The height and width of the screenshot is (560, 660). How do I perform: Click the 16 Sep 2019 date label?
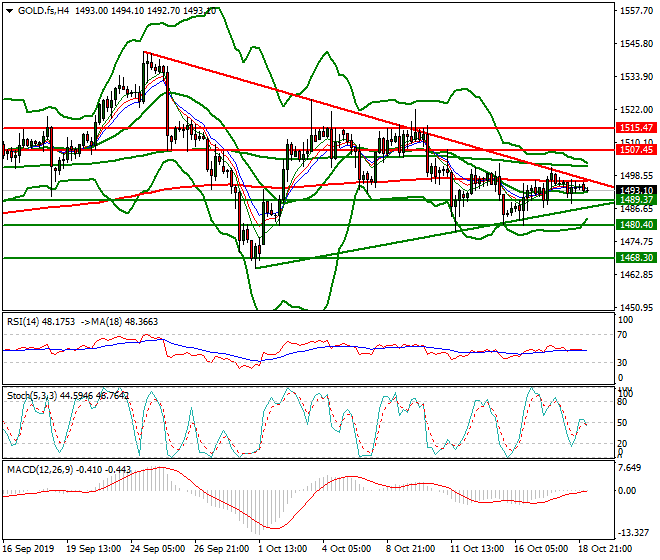click(29, 549)
